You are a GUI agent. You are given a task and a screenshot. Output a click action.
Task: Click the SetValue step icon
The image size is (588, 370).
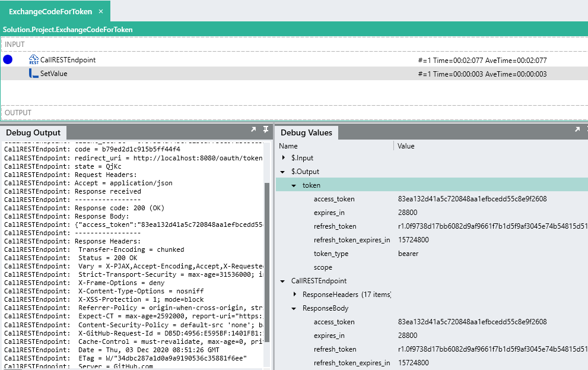(x=34, y=74)
